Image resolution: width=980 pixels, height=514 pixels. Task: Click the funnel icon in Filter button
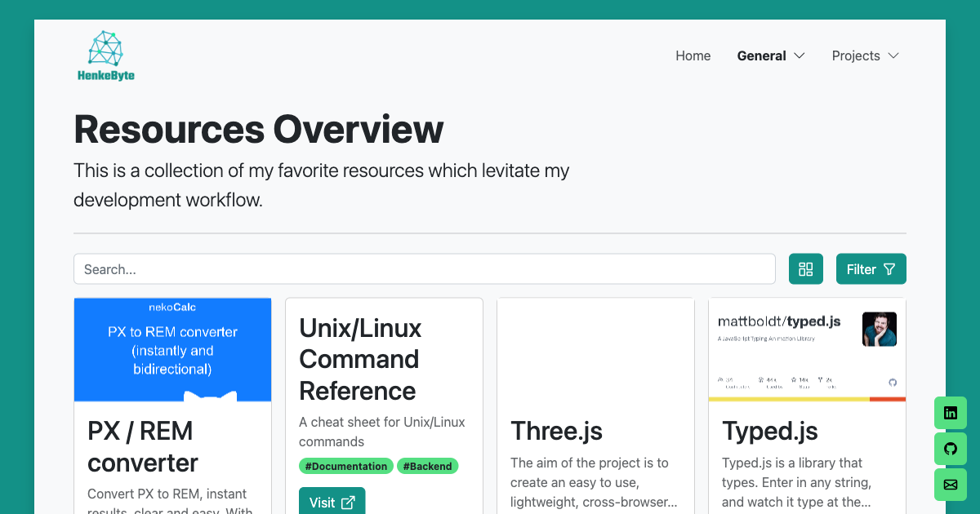(x=889, y=269)
